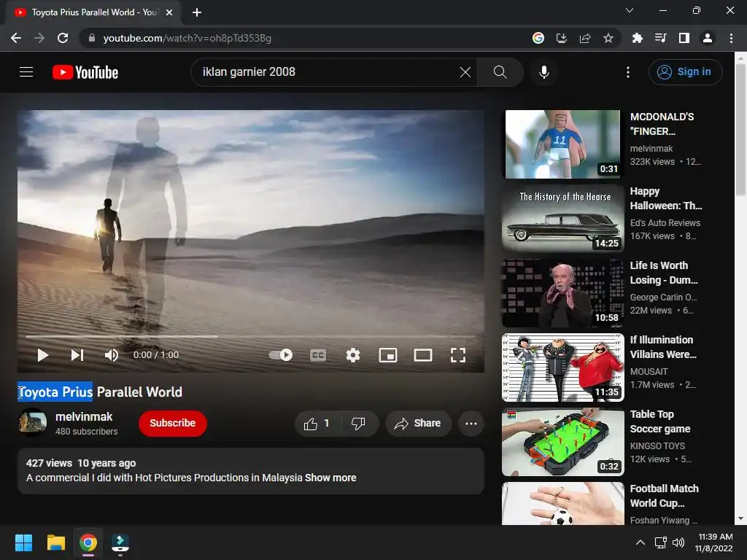The image size is (747, 560).
Task: Open File Explorer from taskbar
Action: click(x=55, y=542)
